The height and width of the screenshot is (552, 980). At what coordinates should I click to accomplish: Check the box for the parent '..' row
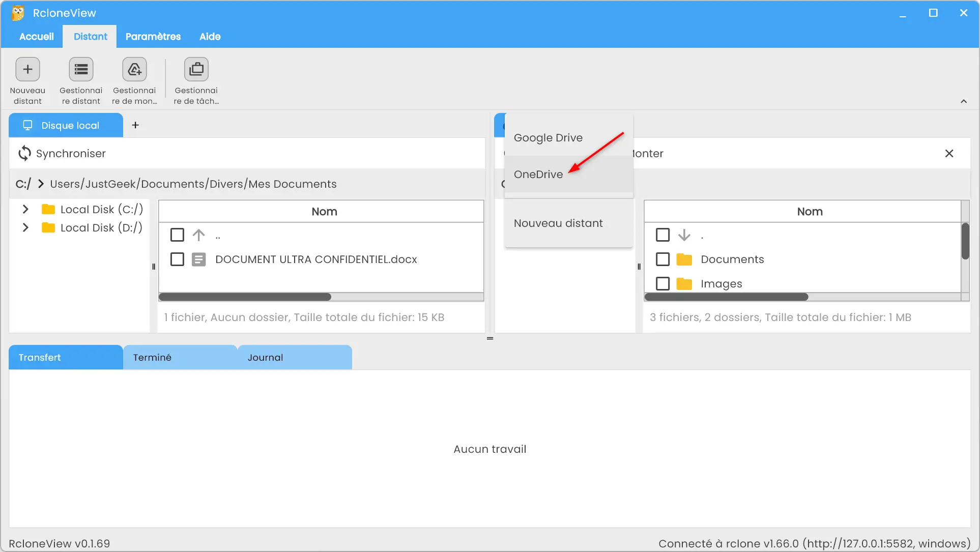177,235
